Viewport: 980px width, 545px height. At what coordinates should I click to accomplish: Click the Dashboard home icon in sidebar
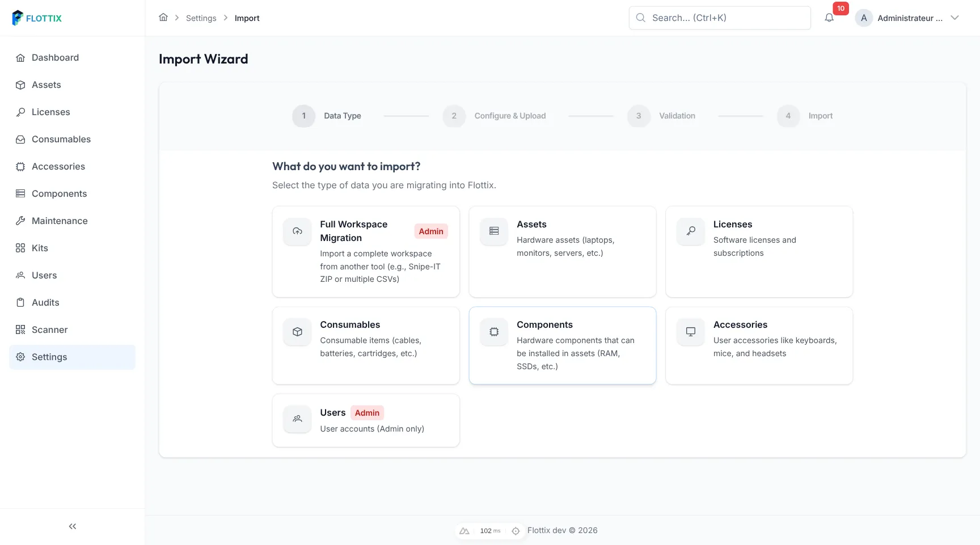point(20,58)
